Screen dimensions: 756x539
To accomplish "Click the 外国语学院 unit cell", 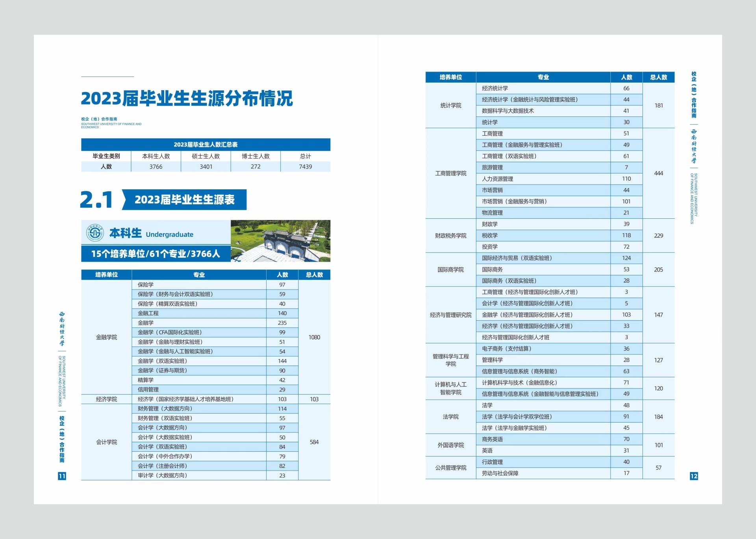I will pos(451,445).
